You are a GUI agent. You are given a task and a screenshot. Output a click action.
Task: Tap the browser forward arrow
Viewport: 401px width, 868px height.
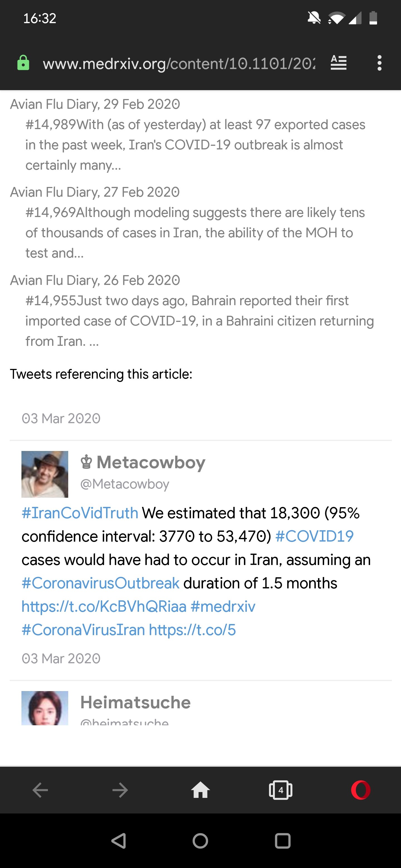[x=120, y=790]
